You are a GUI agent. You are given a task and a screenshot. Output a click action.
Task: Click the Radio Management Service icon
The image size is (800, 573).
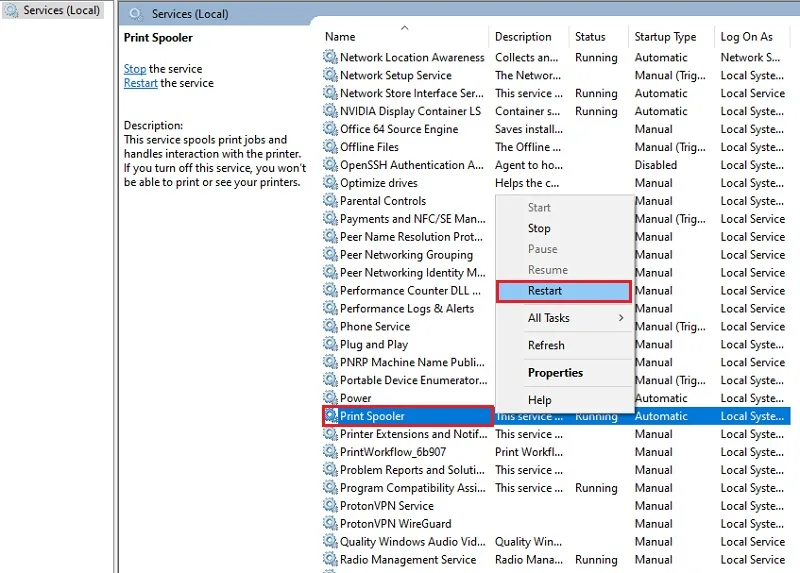(x=330, y=559)
